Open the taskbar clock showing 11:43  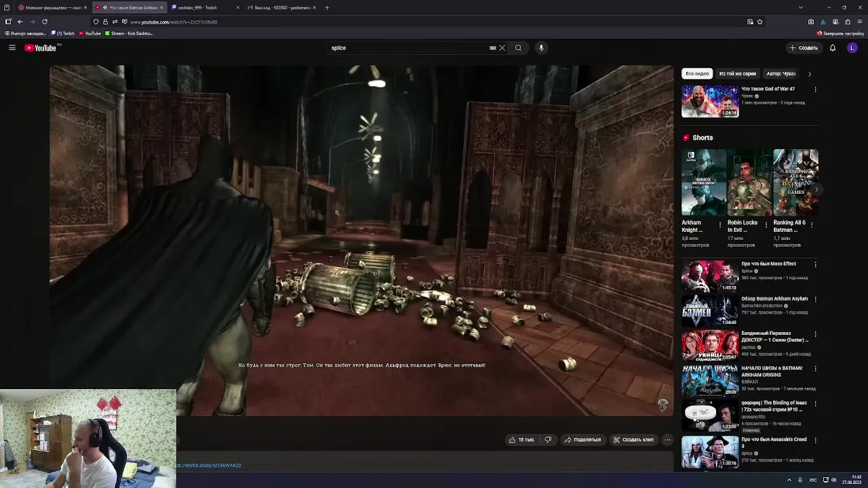pyautogui.click(x=852, y=480)
